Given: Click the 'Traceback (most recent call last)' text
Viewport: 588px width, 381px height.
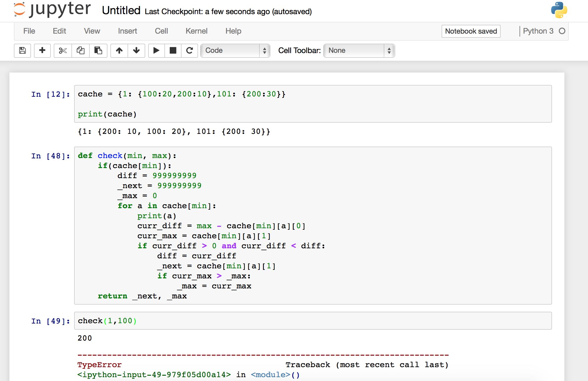Looking at the screenshot, I should click(367, 365).
